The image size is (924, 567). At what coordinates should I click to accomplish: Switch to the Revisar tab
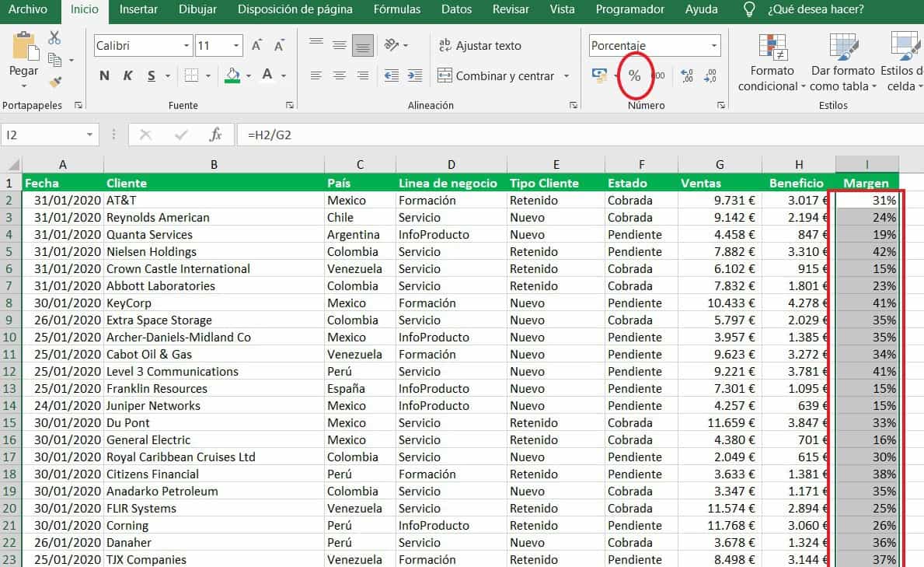(511, 9)
